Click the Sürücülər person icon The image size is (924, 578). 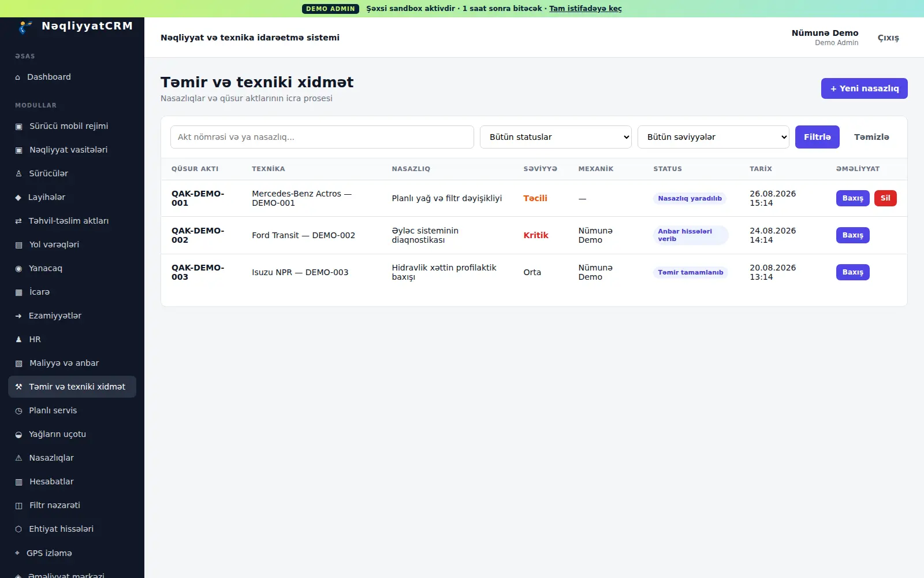click(x=18, y=174)
